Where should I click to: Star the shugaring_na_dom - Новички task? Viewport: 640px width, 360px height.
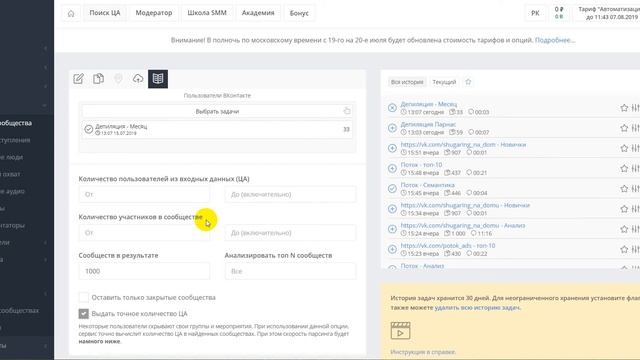point(624,148)
